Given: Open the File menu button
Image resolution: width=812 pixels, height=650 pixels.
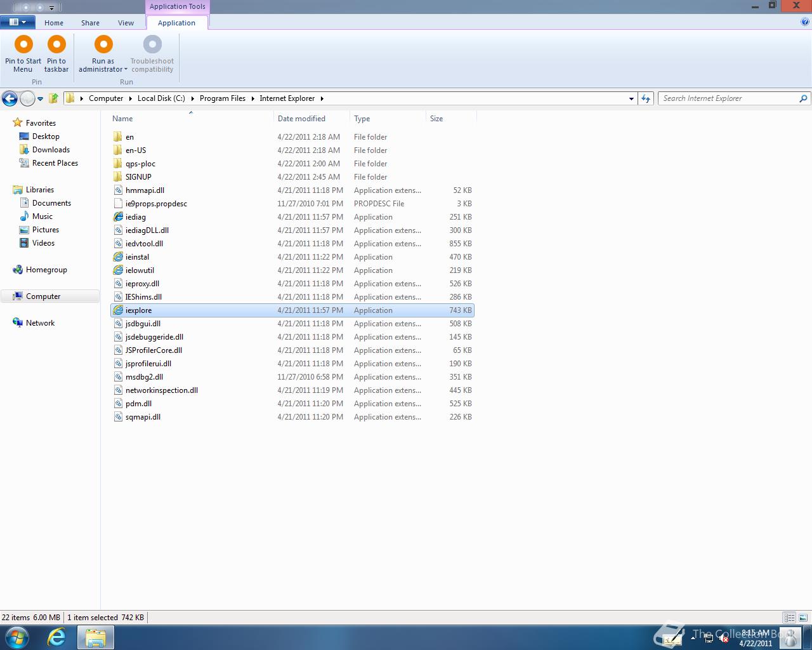Looking at the screenshot, I should point(17,22).
